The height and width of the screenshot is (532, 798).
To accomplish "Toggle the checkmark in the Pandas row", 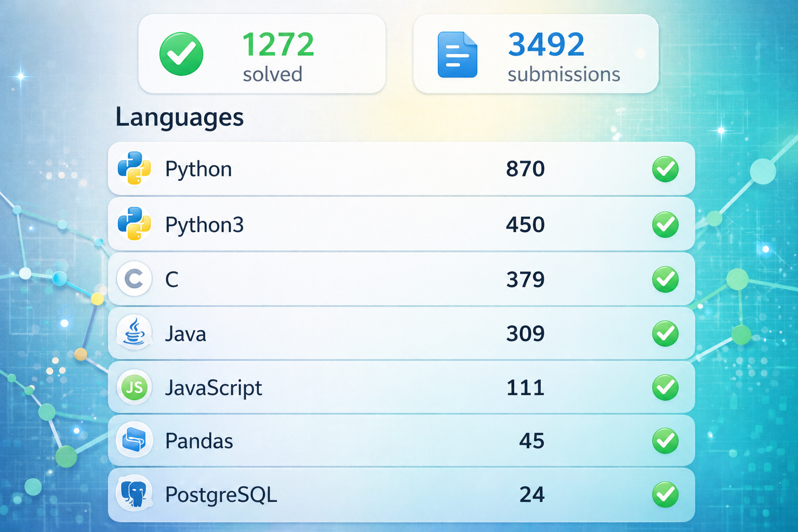I will pos(665,441).
